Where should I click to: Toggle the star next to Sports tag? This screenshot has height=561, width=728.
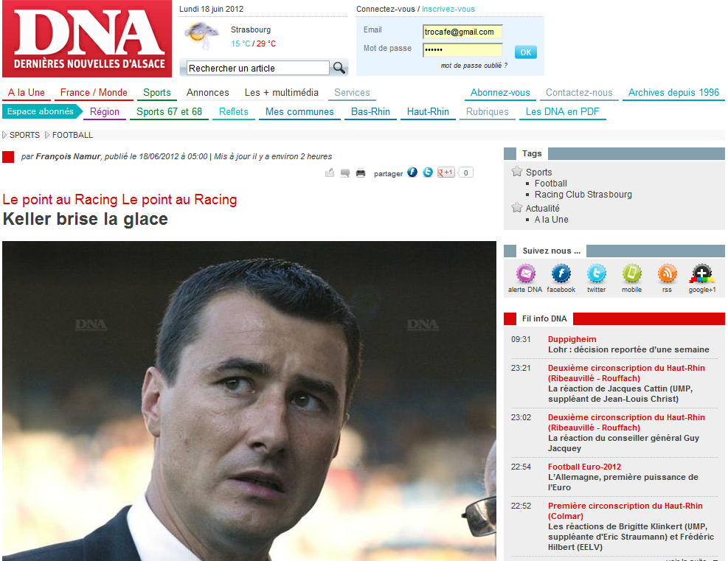coord(517,172)
